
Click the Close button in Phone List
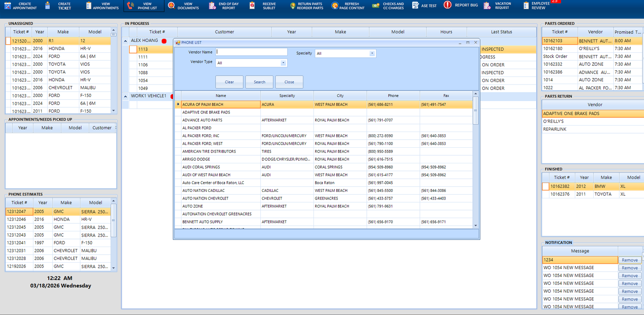click(289, 82)
